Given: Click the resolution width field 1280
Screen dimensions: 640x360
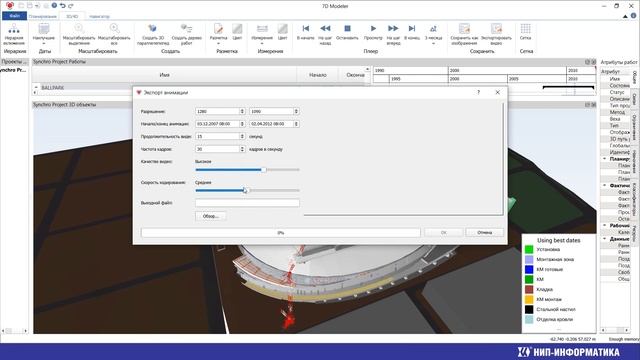Looking at the screenshot, I should point(217,111).
